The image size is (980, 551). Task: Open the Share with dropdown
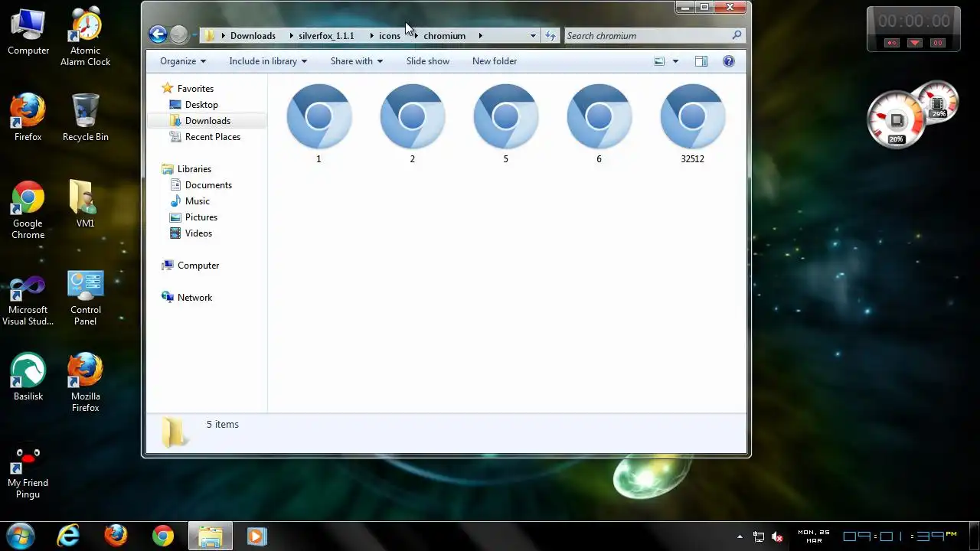click(x=357, y=61)
